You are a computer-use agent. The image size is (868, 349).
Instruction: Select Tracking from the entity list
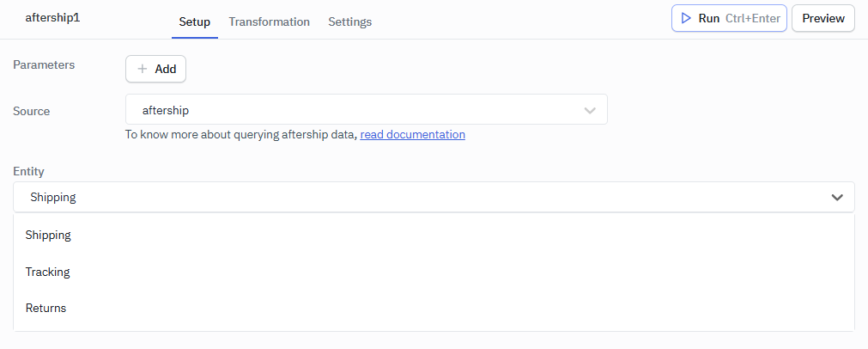434,272
